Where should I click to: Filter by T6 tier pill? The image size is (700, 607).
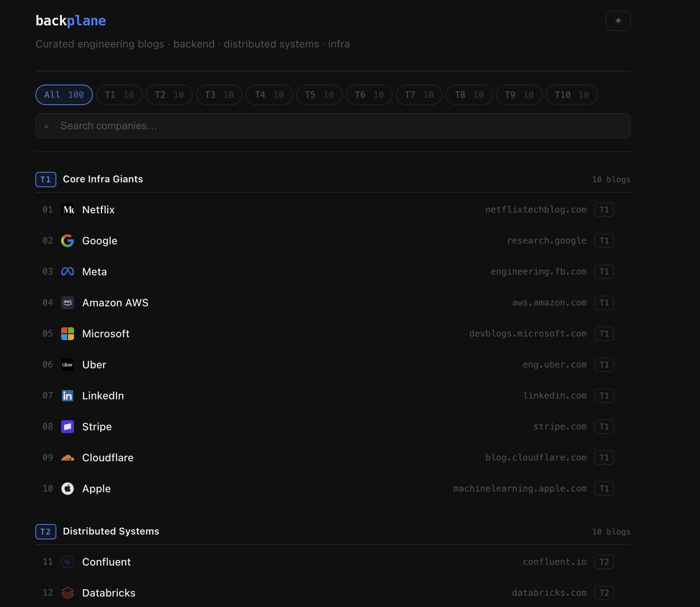(x=369, y=95)
